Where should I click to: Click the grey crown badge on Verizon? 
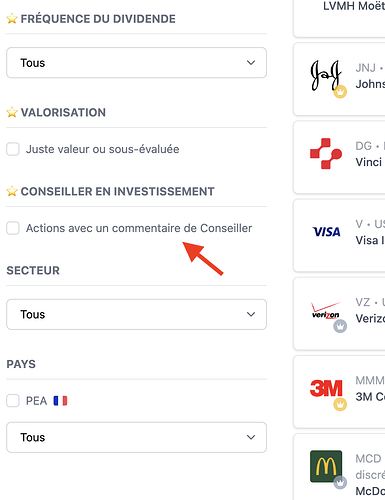(x=340, y=326)
